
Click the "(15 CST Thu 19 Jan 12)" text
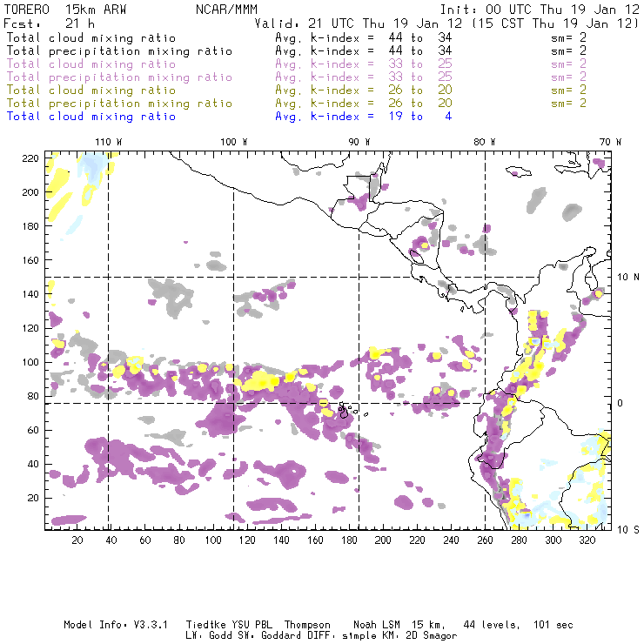(554, 23)
